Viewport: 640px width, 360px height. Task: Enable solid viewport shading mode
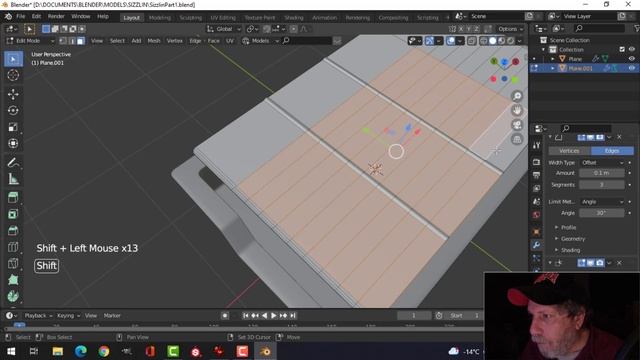[x=493, y=41]
